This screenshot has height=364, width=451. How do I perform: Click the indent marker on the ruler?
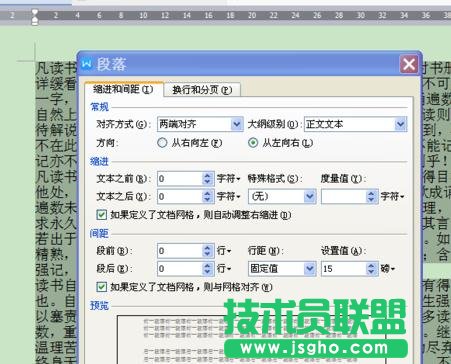tap(35, 17)
